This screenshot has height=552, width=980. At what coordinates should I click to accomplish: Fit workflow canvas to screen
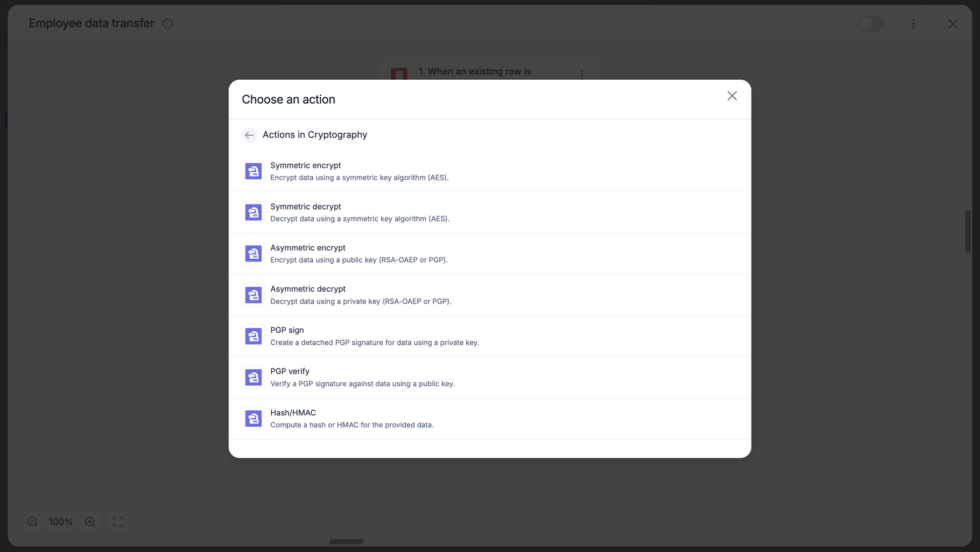[x=118, y=522]
